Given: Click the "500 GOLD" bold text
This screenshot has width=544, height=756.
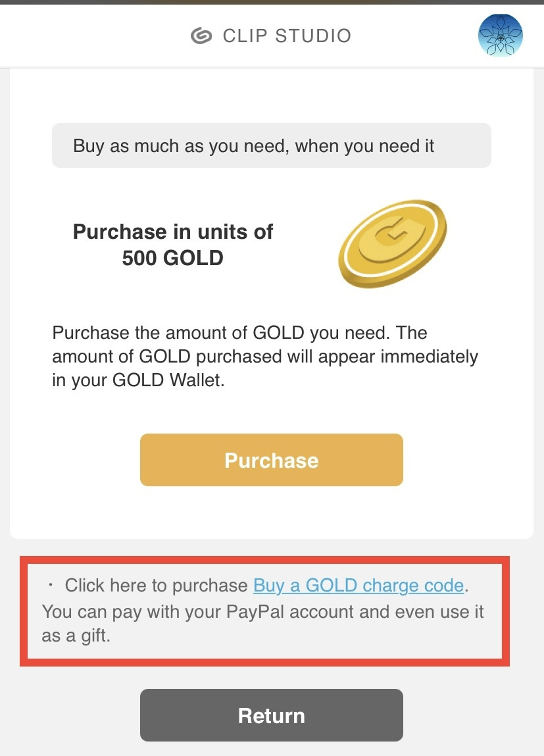Looking at the screenshot, I should 173,258.
